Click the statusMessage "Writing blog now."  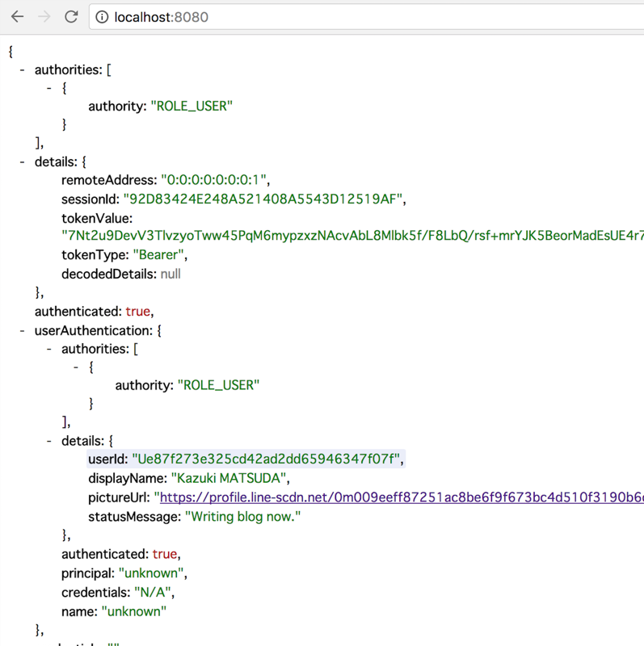pyautogui.click(x=243, y=517)
